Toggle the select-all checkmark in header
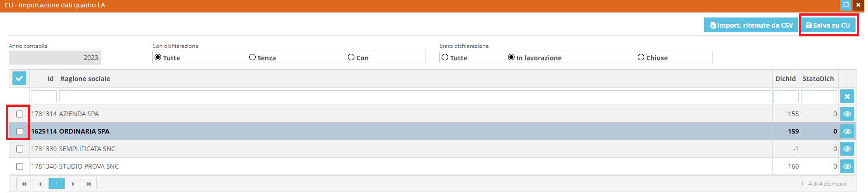Screen dimensions: 868x193 19,78
